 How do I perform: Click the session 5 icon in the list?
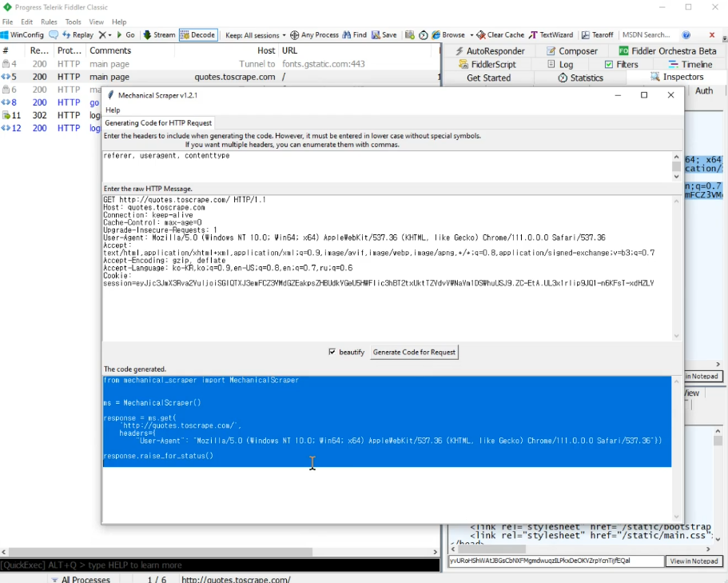coord(6,77)
